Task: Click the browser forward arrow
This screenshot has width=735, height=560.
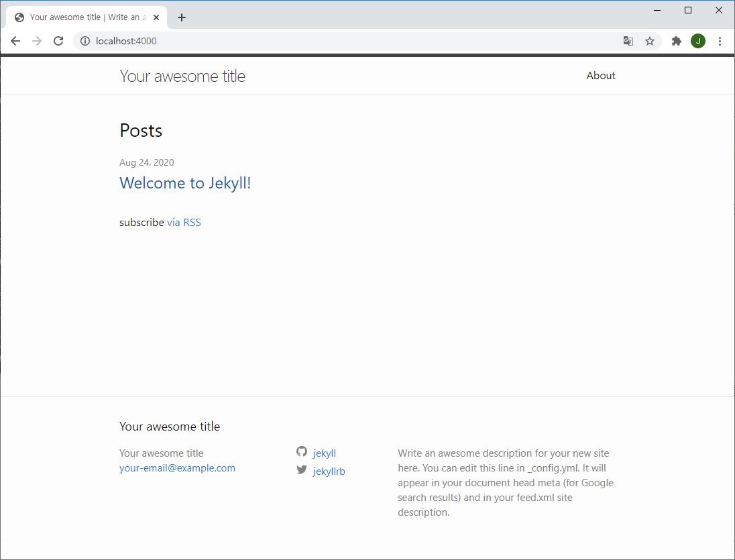Action: 37,41
